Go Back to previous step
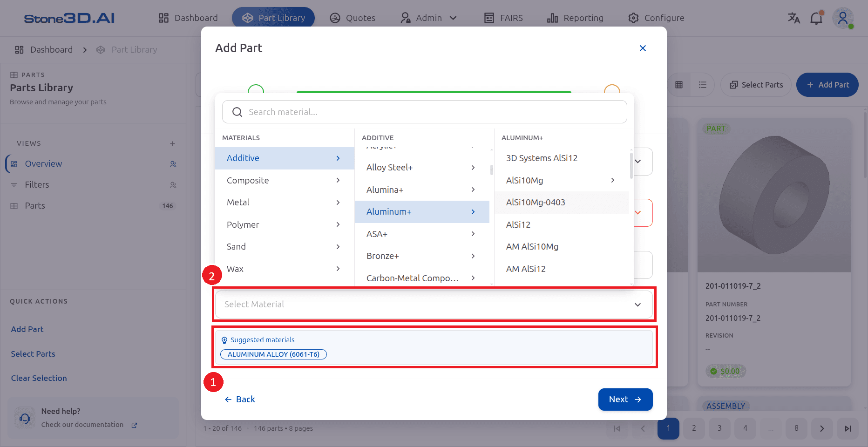Viewport: 868px width, 447px height. [240, 400]
